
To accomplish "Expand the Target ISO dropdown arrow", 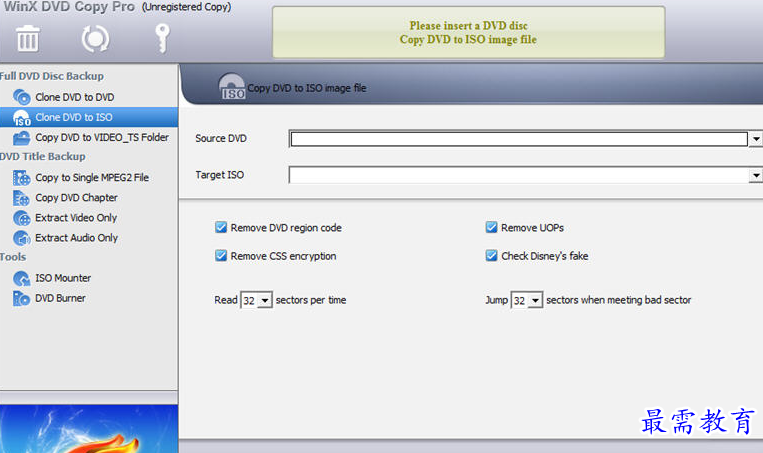I will coord(756,175).
